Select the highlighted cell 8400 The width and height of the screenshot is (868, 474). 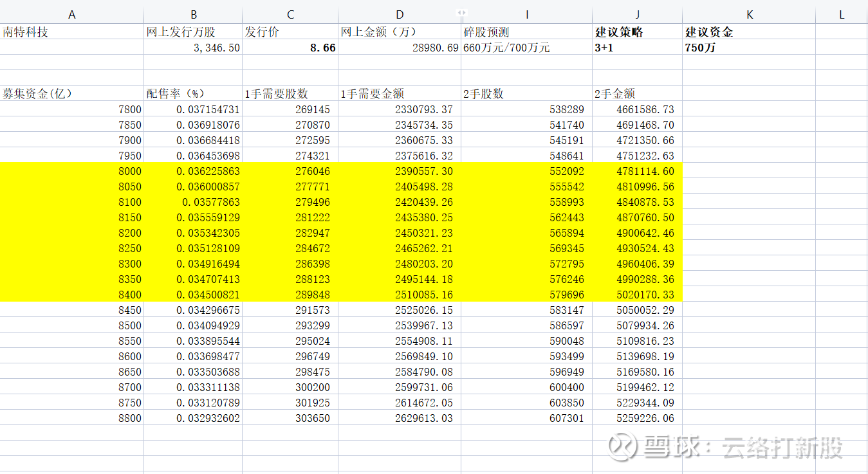click(x=72, y=295)
